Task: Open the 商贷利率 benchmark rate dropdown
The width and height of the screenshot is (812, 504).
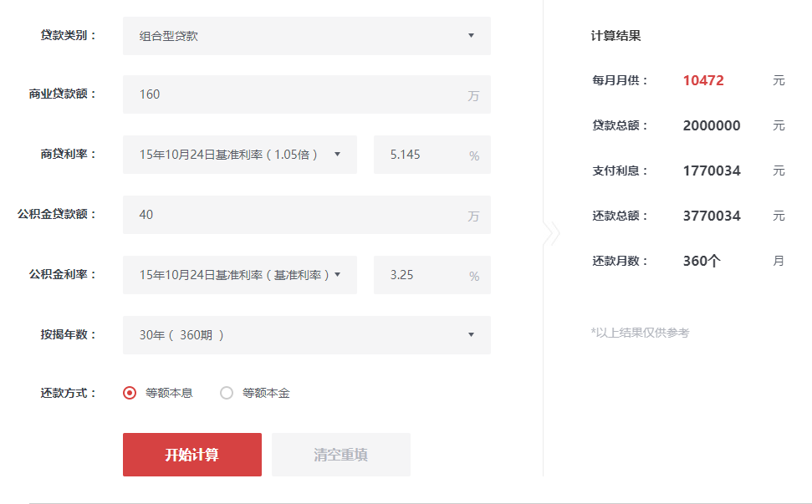Action: [240, 154]
